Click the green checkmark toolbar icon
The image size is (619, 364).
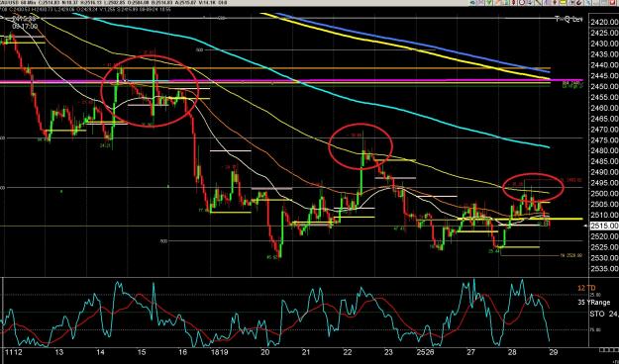(x=488, y=2)
